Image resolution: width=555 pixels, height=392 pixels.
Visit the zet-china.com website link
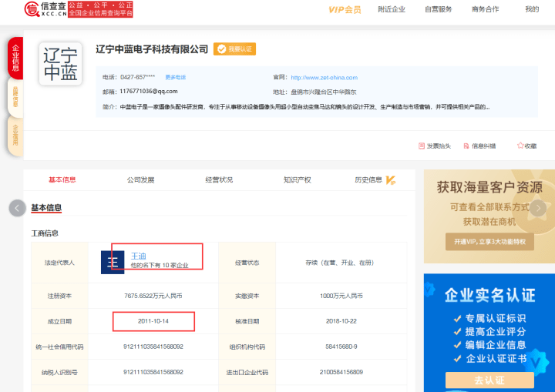coord(324,78)
